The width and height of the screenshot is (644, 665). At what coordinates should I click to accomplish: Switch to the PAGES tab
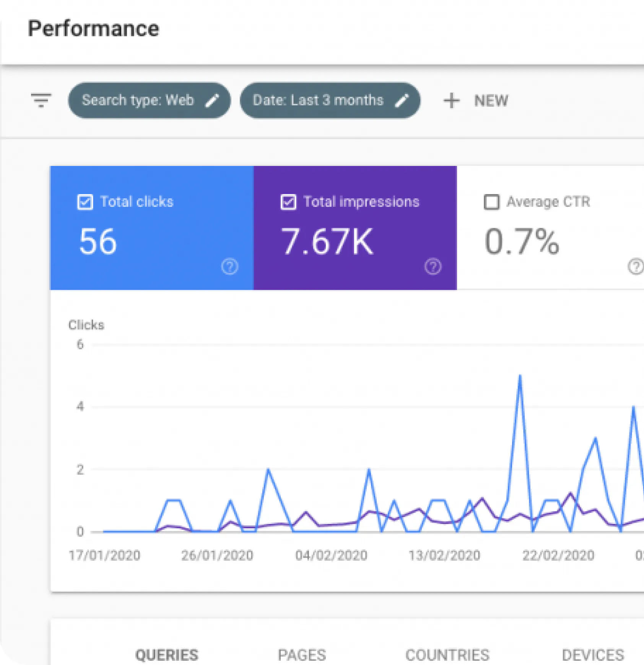tap(302, 655)
